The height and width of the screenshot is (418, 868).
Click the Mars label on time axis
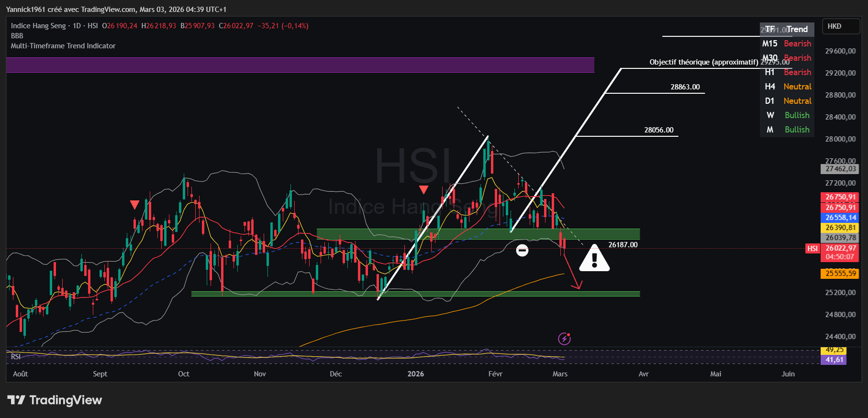coord(560,374)
